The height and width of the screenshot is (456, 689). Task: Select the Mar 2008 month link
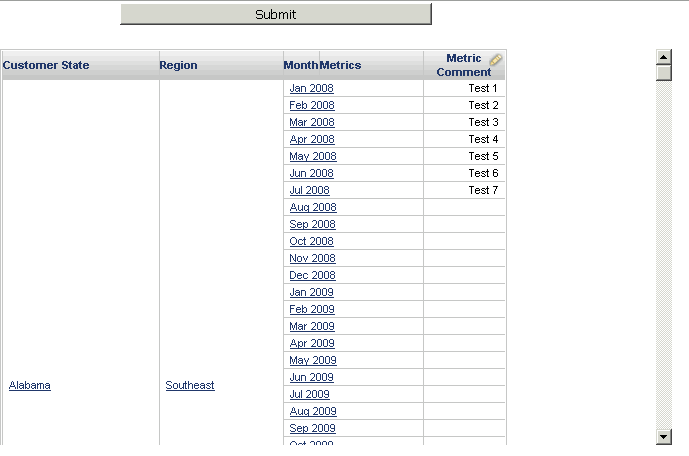point(312,122)
